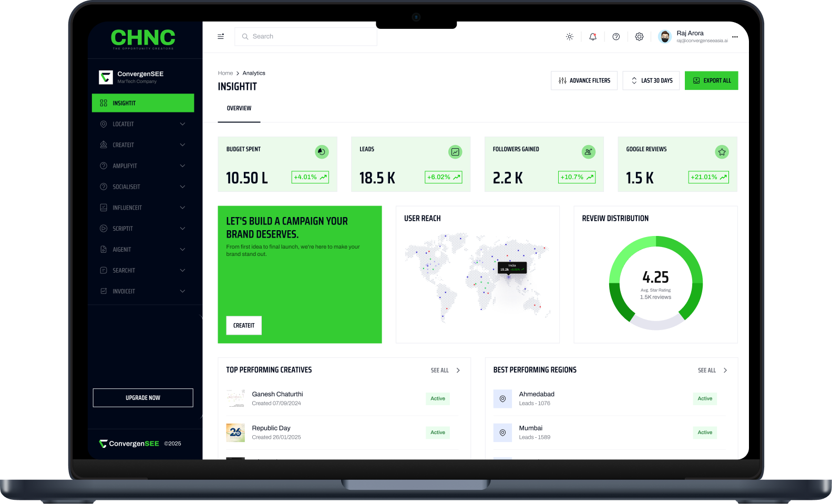This screenshot has height=504, width=832.
Task: Click the +10.7% followers trend badge
Action: 577,177
